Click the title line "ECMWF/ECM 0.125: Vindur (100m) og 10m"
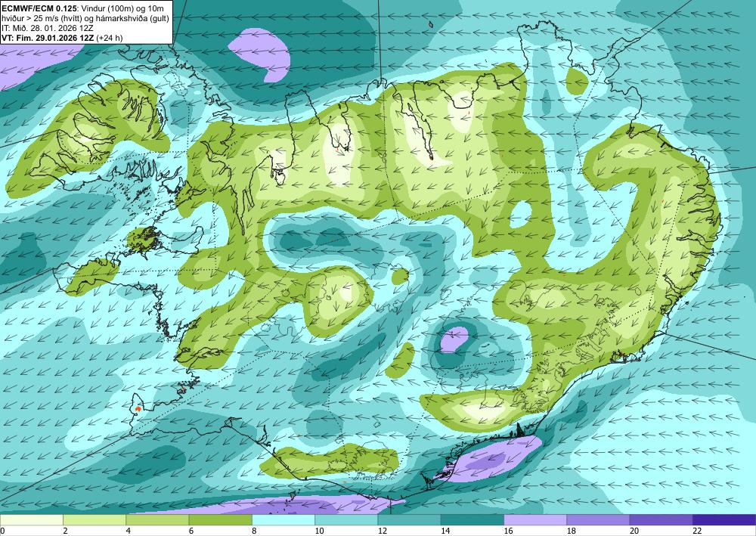Screen dimensions: 756x536 click(x=82, y=8)
